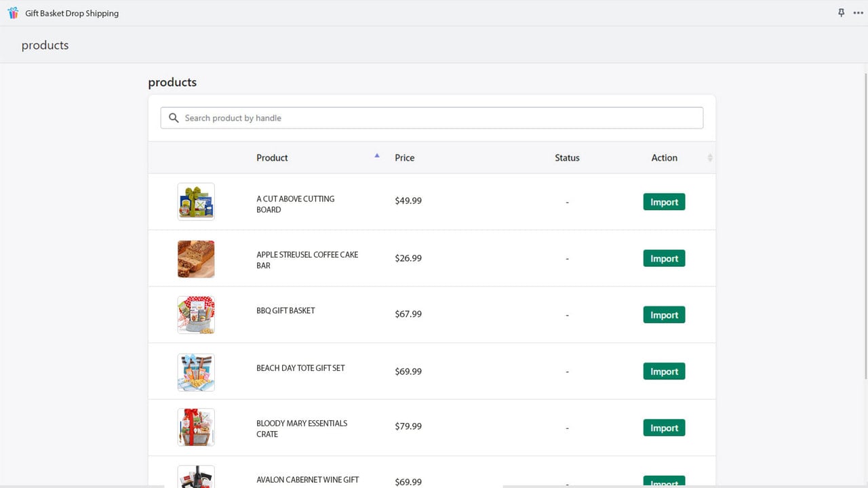Viewport: 868px width, 488px height.
Task: Select BEACH DAY TOTE GIFT SET name
Action: 300,368
